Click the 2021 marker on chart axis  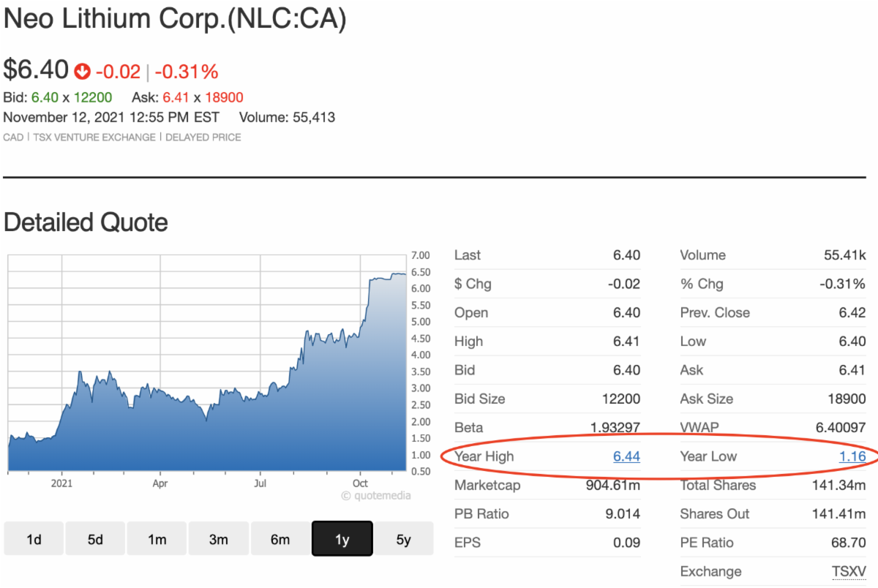pos(62,483)
